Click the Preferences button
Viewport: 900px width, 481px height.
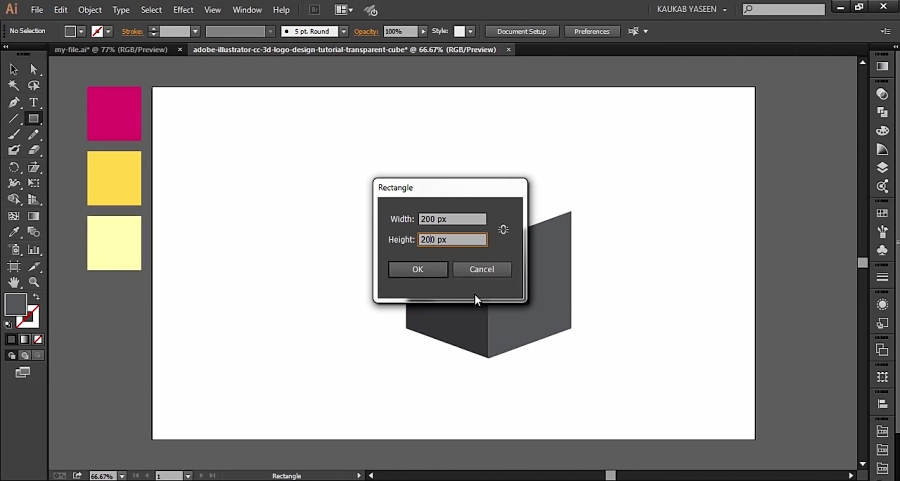coord(592,32)
